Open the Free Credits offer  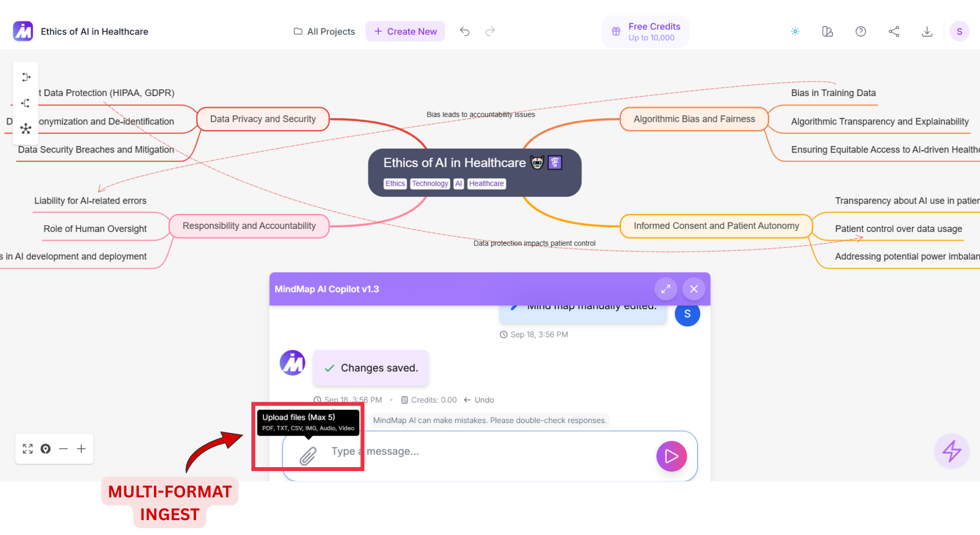645,32
